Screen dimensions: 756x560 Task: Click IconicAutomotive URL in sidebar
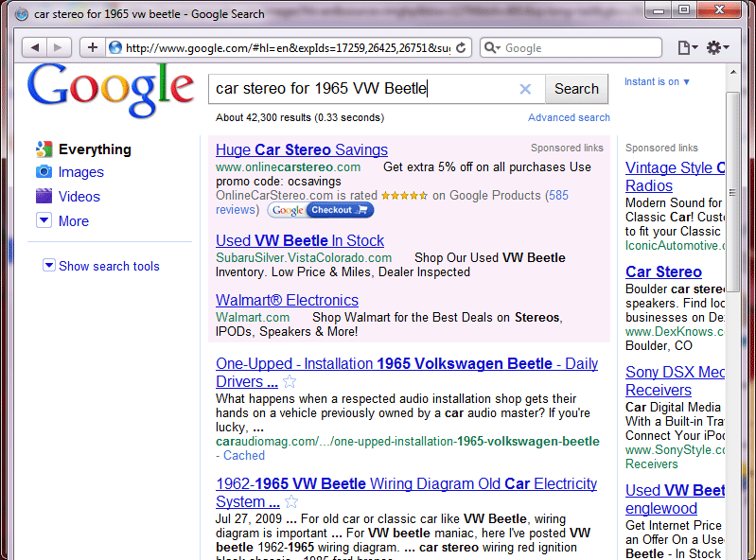(675, 246)
